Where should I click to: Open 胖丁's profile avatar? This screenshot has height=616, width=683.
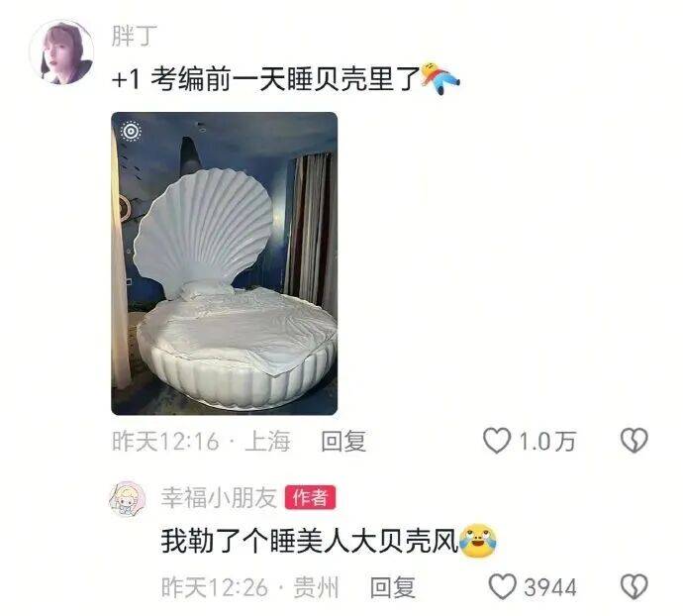(61, 51)
